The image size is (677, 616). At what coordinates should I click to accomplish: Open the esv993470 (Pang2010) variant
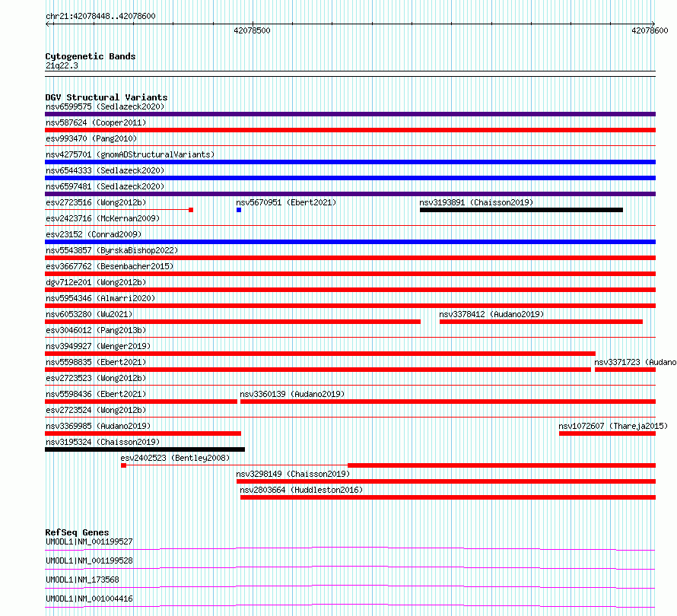91,138
